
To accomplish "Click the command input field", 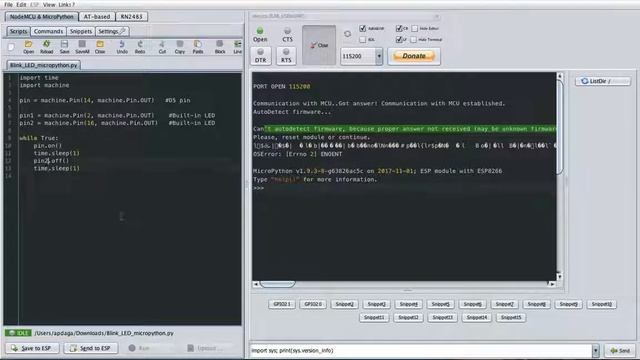I will tap(420, 351).
